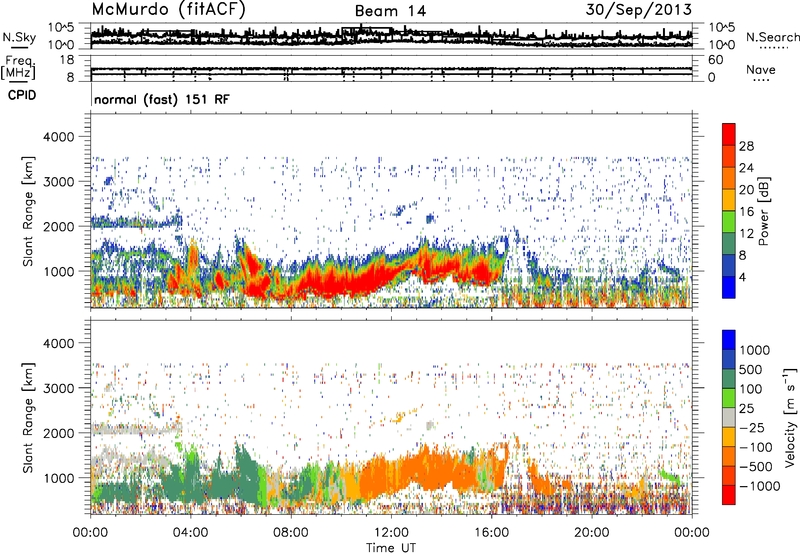Click the 12:00 time axis label
This screenshot has height=554, width=800.
coord(391,533)
